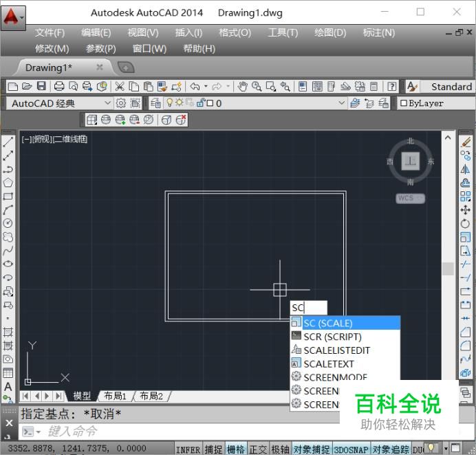Click the Paste clipboard icon
The image size is (476, 455).
[148, 87]
